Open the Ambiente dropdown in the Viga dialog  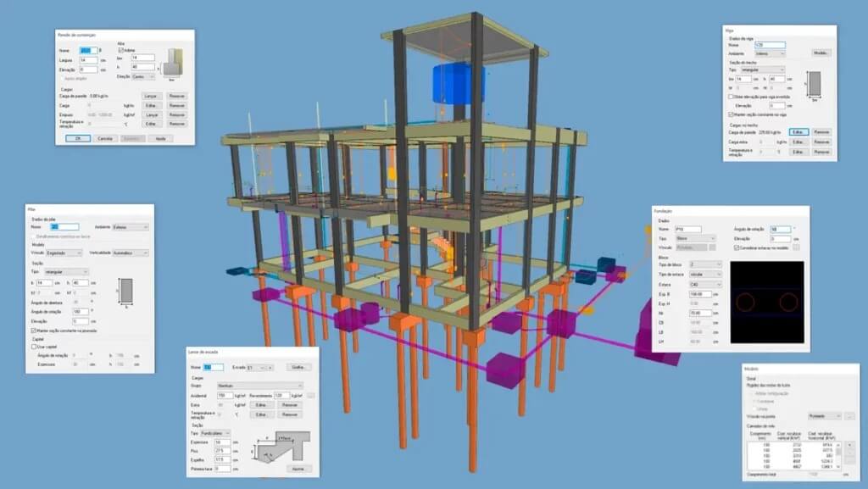click(770, 53)
